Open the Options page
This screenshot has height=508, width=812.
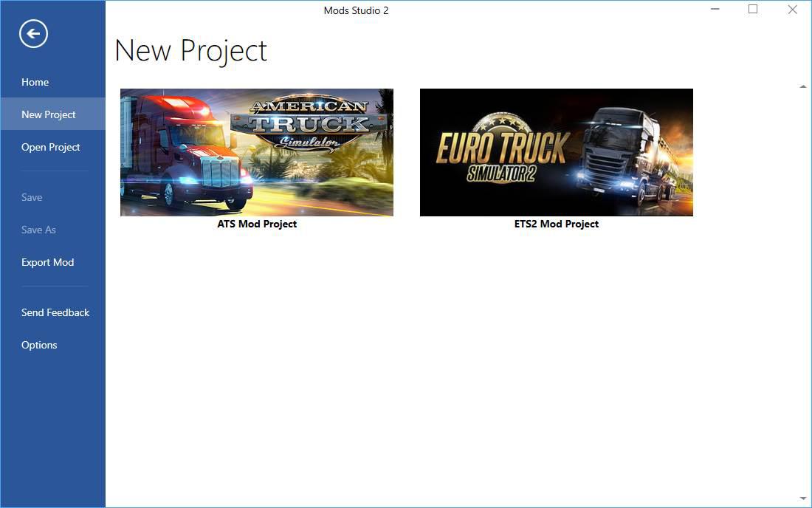pos(39,345)
